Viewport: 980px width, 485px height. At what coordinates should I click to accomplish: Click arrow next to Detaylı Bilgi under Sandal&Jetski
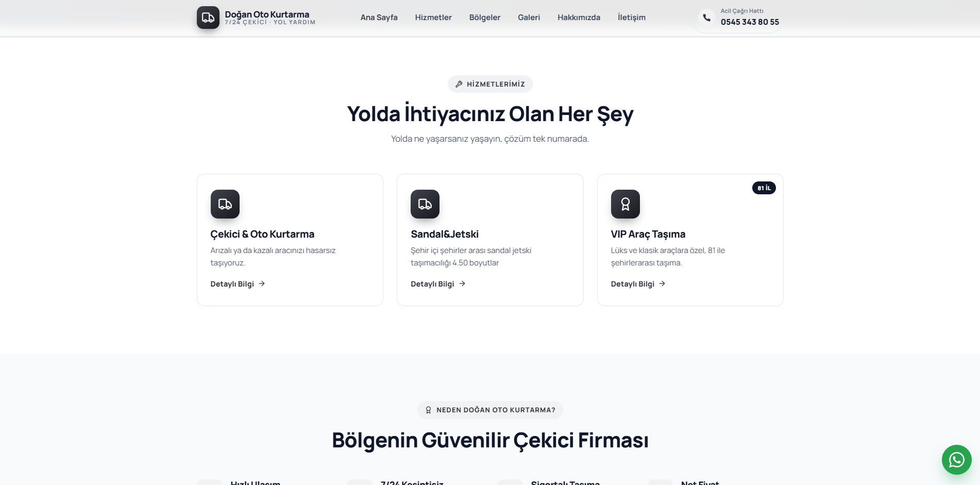click(x=462, y=283)
